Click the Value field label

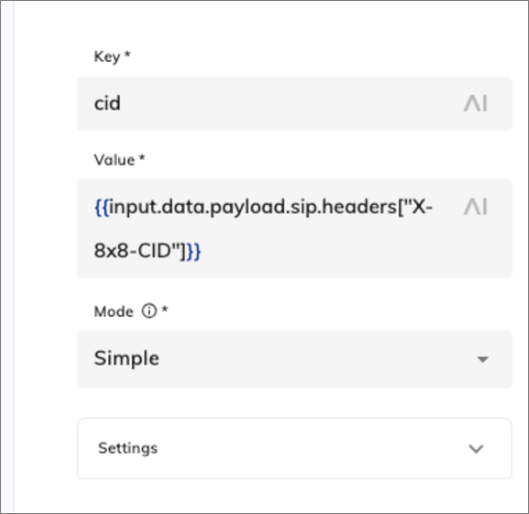click(x=114, y=160)
